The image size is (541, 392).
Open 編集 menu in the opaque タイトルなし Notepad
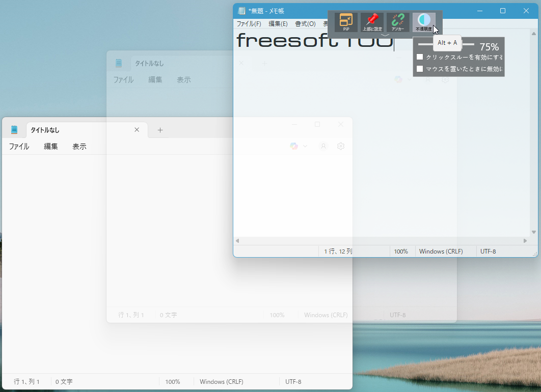point(51,146)
